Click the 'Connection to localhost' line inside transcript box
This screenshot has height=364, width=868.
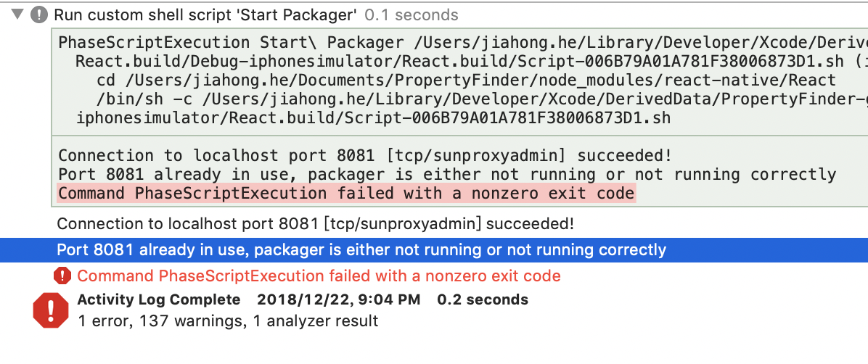tap(365, 155)
